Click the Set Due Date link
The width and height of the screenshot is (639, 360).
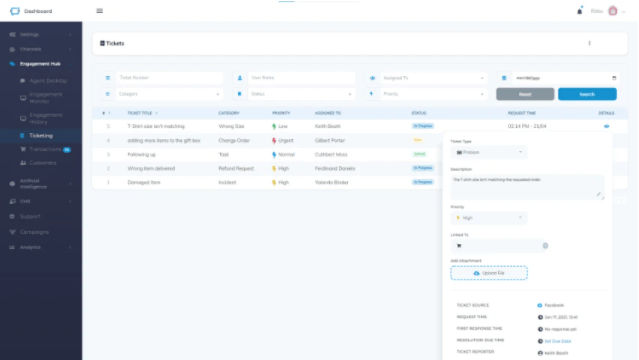[557, 341]
